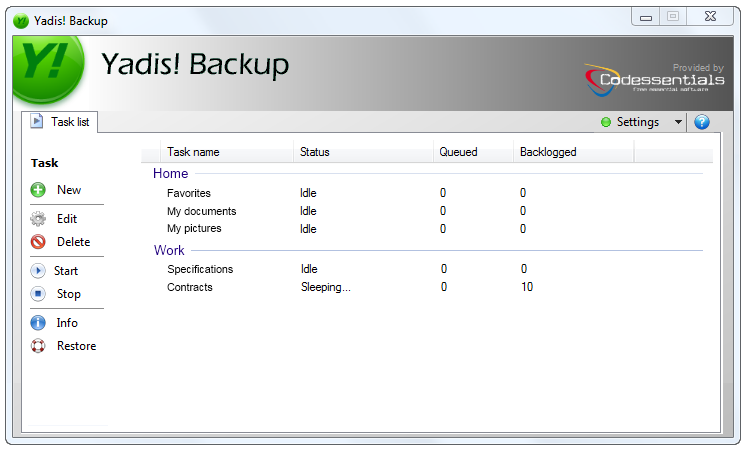
Task: Click the Yadis! green logo in title bar
Action: point(21,21)
